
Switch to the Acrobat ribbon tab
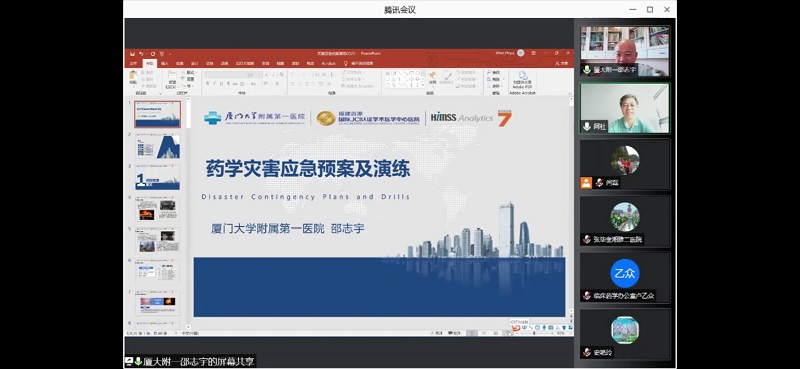coord(329,63)
